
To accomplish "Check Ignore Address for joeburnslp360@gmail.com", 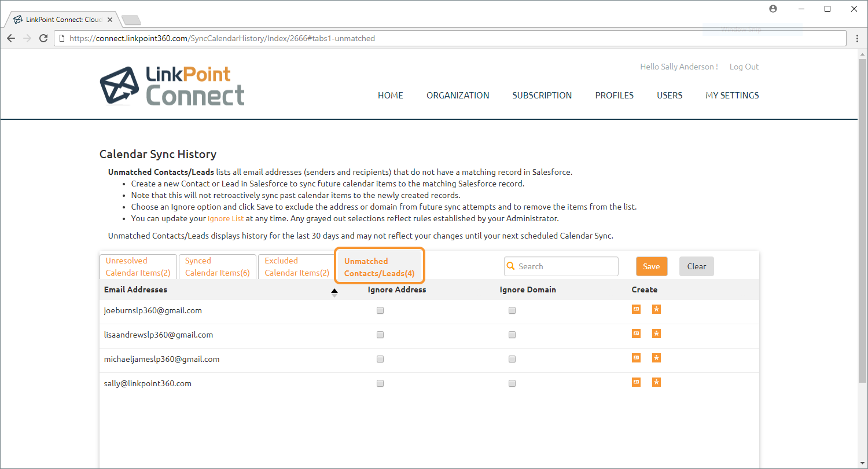I will click(x=380, y=310).
